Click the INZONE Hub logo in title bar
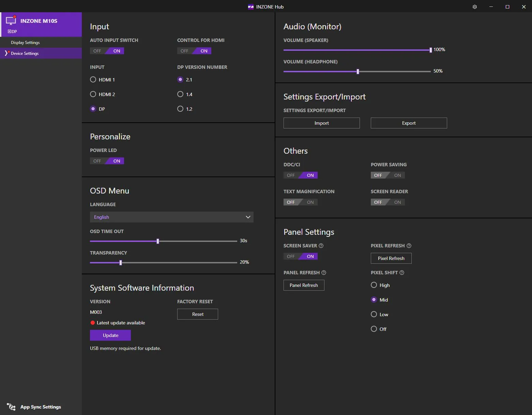This screenshot has width=532, height=415. pyautogui.click(x=251, y=7)
